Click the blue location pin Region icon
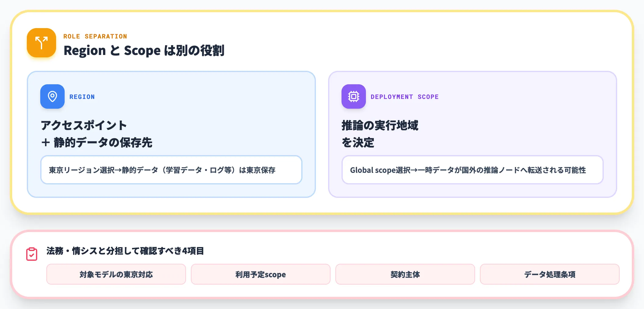 click(52, 96)
